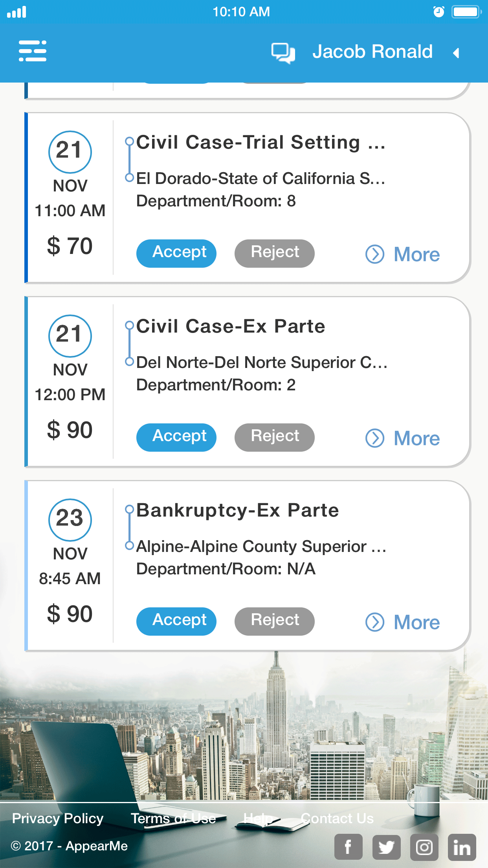The image size is (488, 868).
Task: Open Twitter social icon in footer
Action: [x=386, y=847]
